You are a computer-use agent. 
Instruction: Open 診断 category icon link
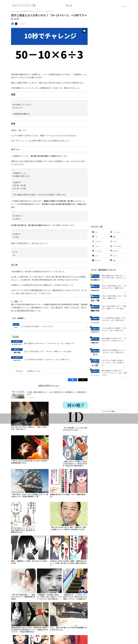pos(118,260)
